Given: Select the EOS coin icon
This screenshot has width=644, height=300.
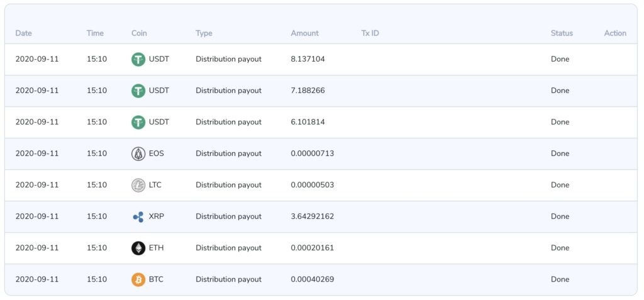Looking at the screenshot, I should tap(138, 153).
